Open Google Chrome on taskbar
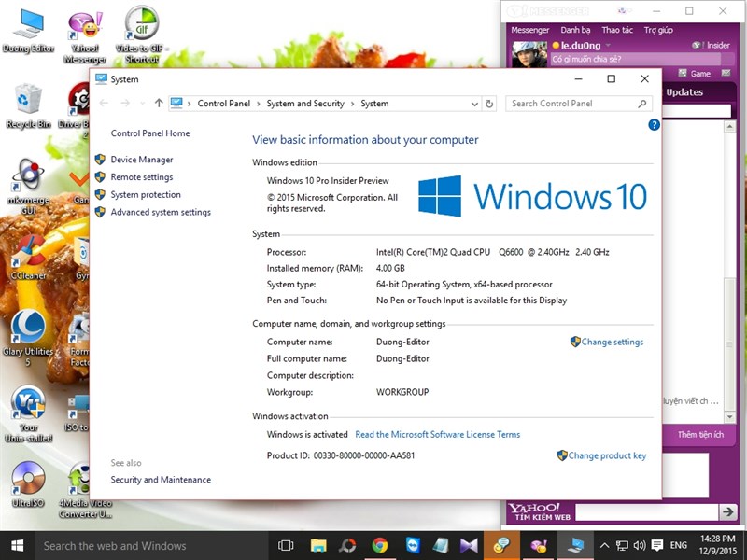747x560 pixels. pos(380,546)
